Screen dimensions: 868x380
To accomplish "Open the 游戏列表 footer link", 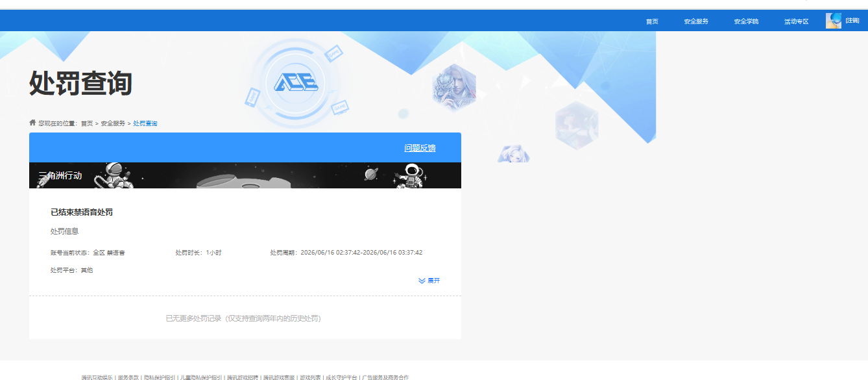I will (x=310, y=377).
